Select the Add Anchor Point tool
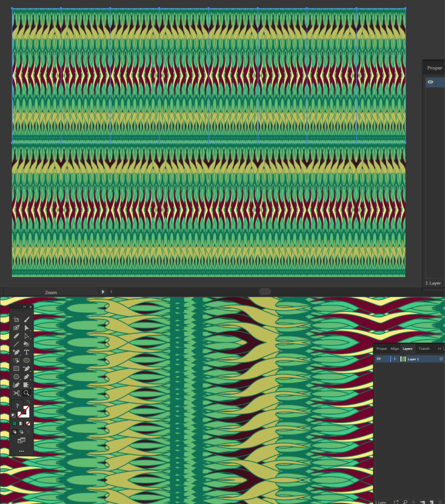445x504 pixels. (16, 352)
